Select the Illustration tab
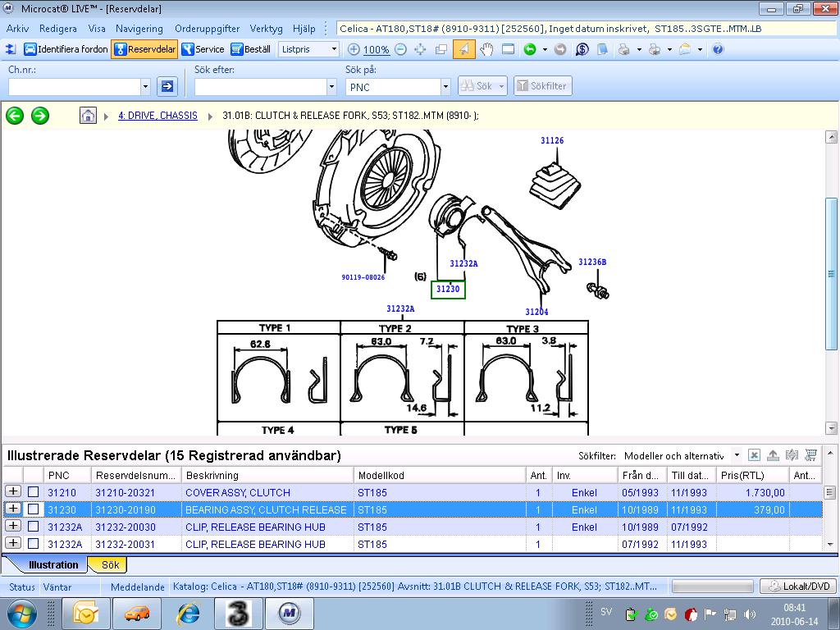This screenshot has height=630, width=840. click(53, 564)
